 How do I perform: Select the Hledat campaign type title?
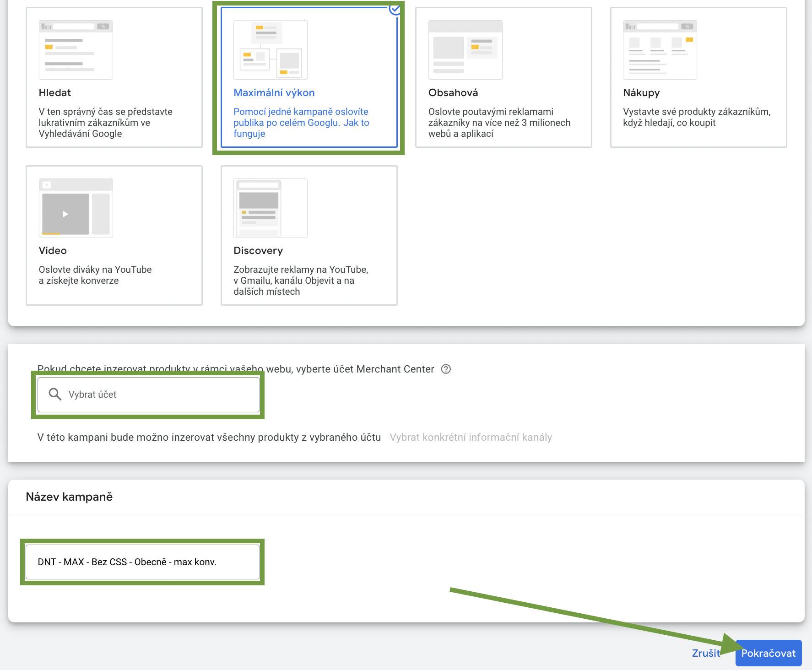click(x=55, y=93)
